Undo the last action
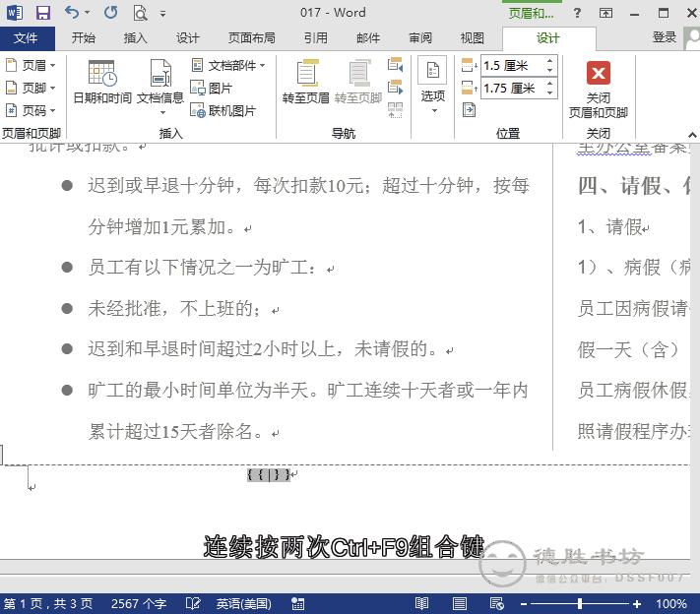The image size is (700, 614). tap(72, 12)
